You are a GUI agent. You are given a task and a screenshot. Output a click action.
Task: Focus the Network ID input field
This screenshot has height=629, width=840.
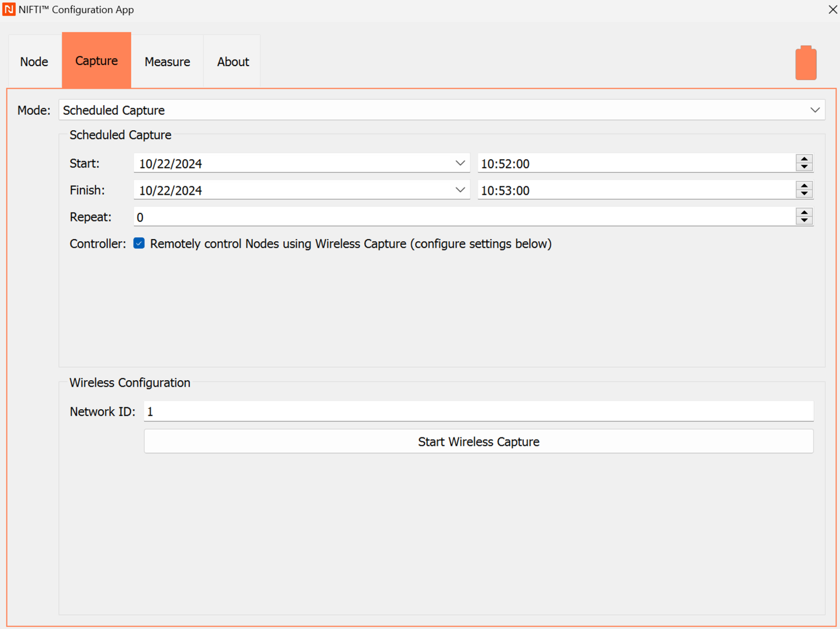pos(479,411)
